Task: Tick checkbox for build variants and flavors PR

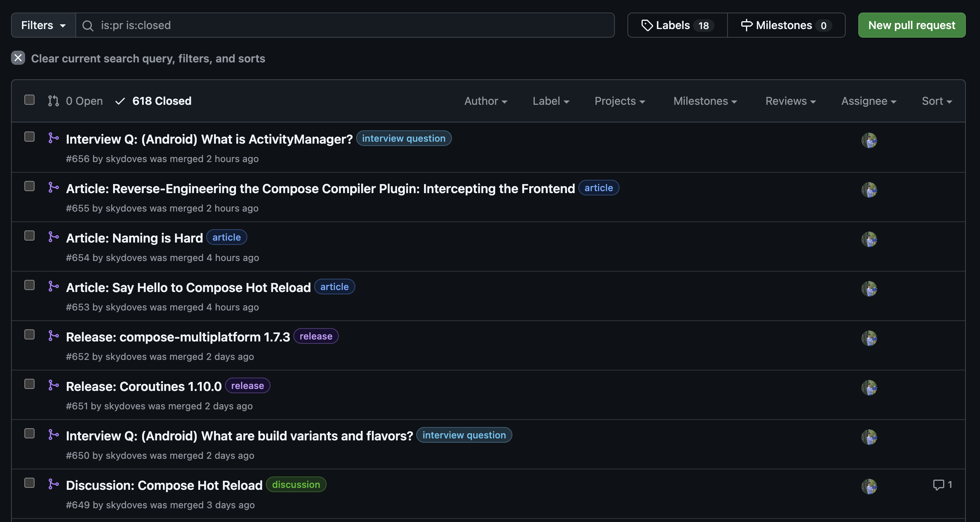Action: pyautogui.click(x=29, y=433)
